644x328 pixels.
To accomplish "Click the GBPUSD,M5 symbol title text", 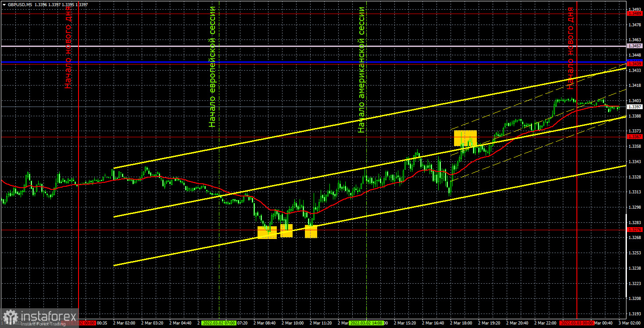I will point(19,4).
